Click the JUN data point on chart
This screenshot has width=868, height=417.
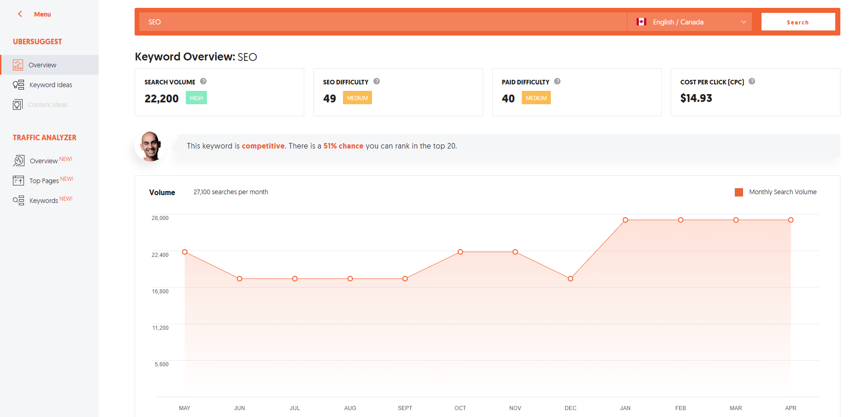240,279
